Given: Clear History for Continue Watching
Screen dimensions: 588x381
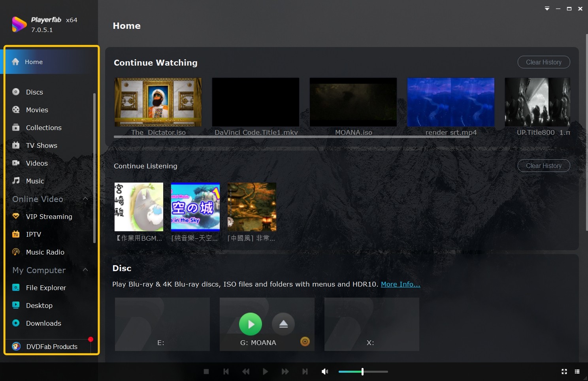Looking at the screenshot, I should (x=544, y=62).
